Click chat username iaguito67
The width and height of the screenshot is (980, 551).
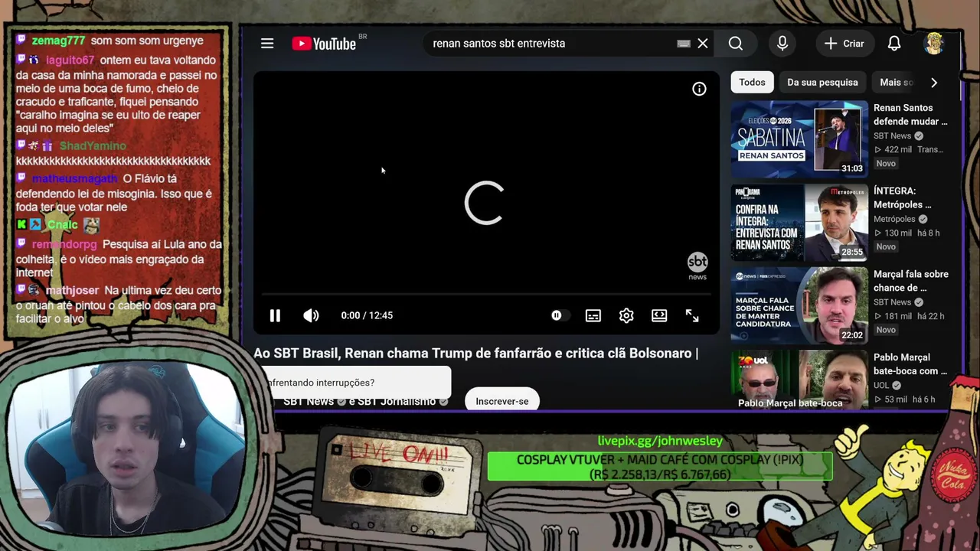point(70,60)
